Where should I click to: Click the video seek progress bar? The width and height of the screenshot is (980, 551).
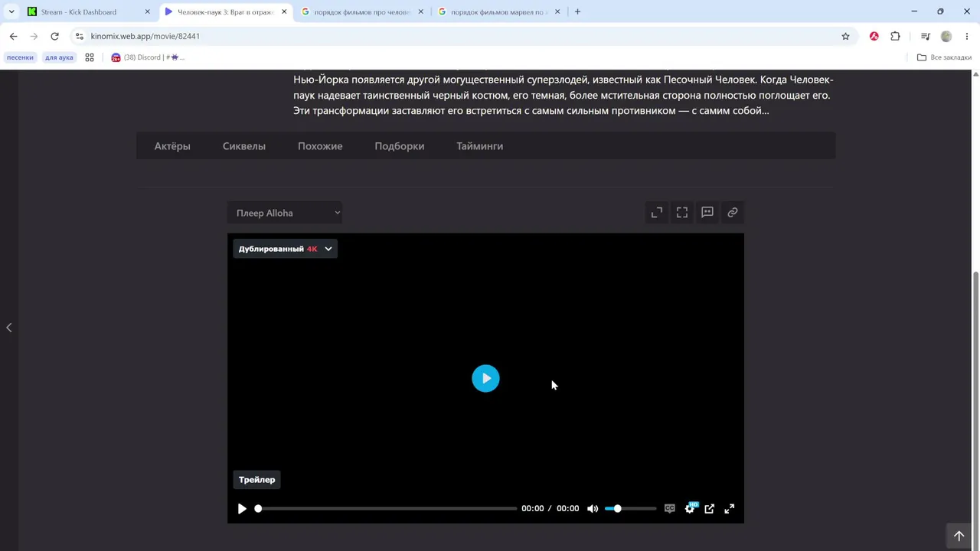click(386, 509)
